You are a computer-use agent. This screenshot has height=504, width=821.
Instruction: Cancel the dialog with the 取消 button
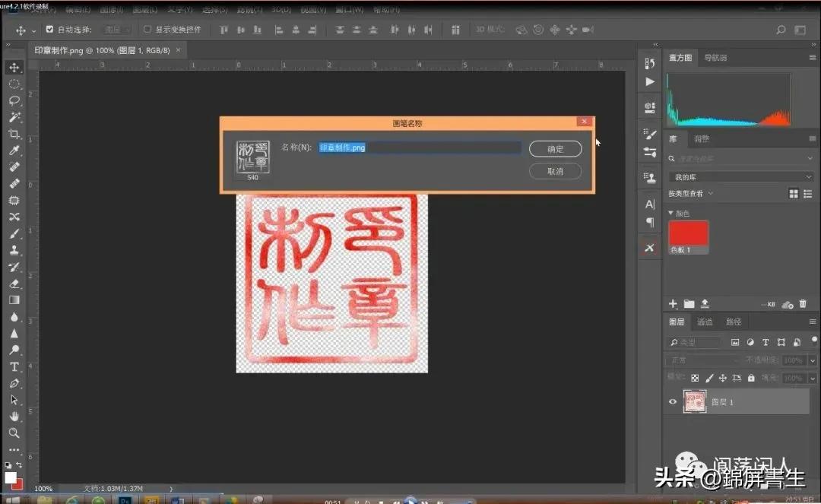click(x=555, y=171)
